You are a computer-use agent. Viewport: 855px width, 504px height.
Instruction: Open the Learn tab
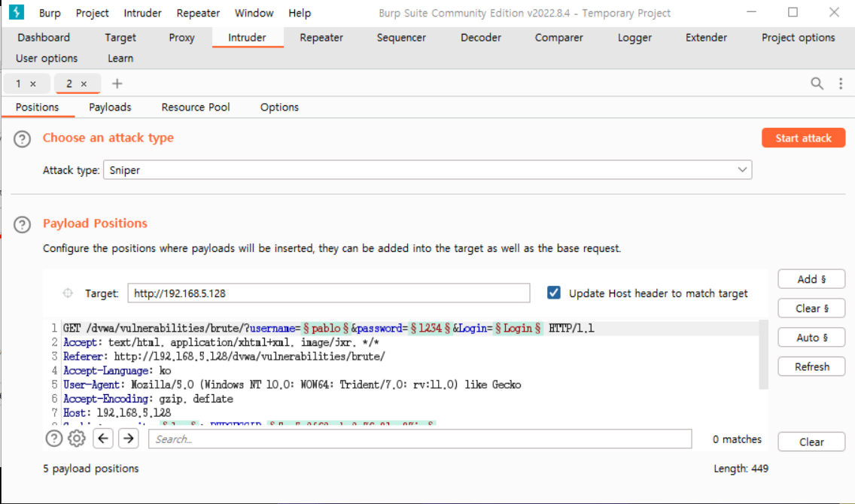pos(120,59)
